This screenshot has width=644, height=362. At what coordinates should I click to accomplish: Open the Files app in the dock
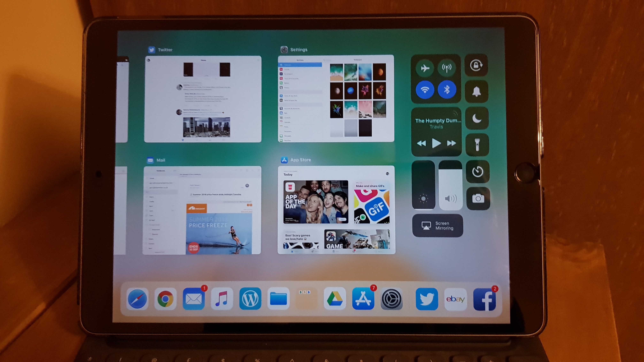[279, 298]
